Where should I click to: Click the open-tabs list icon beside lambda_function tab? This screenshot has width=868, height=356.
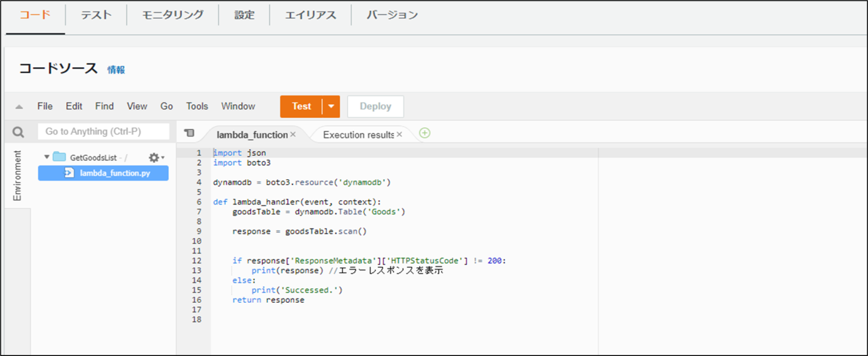[190, 133]
